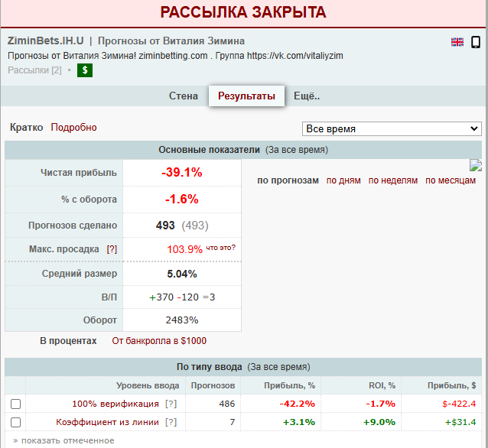This screenshot has width=488, height=448.
Task: Show chart по прогнозам
Action: click(288, 180)
